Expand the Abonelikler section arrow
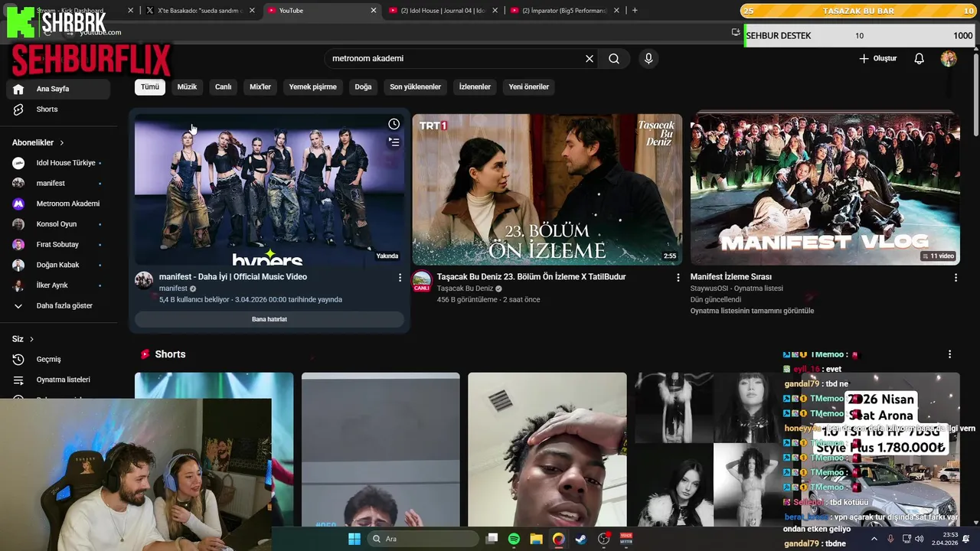This screenshot has height=551, width=980. click(62, 142)
